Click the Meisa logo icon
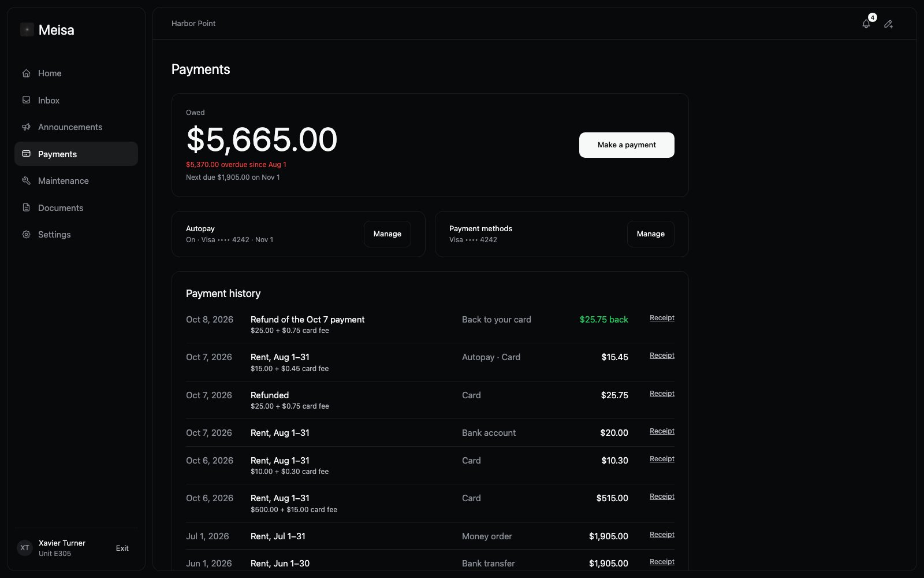This screenshot has width=924, height=578. [x=27, y=29]
